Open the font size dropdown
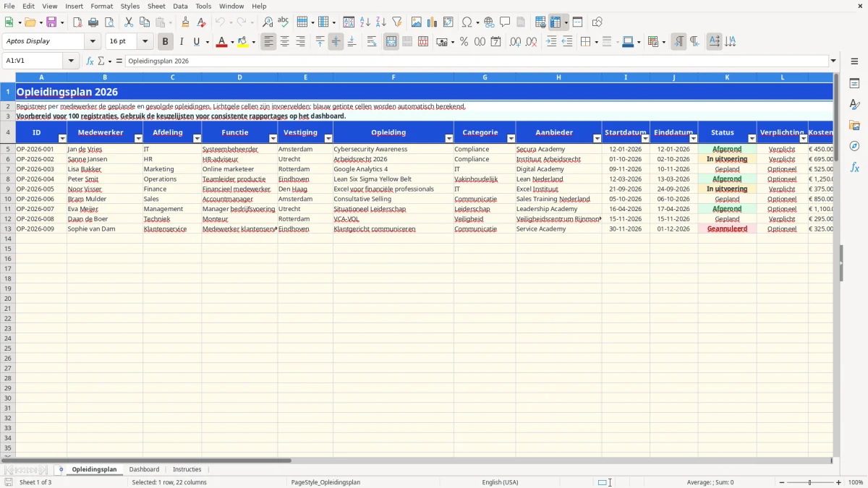 pos(145,42)
